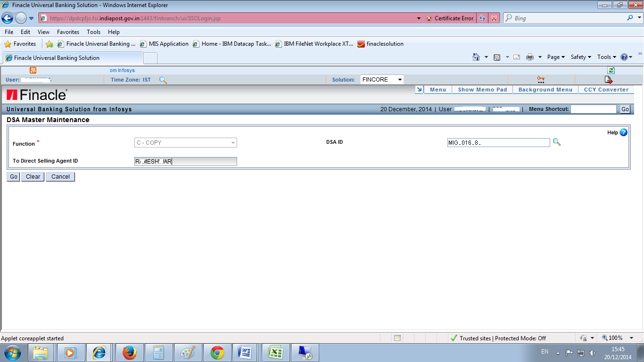Viewport: 644px width, 362px height.
Task: Open the DSA ID lookup magnifier
Action: pos(557,142)
